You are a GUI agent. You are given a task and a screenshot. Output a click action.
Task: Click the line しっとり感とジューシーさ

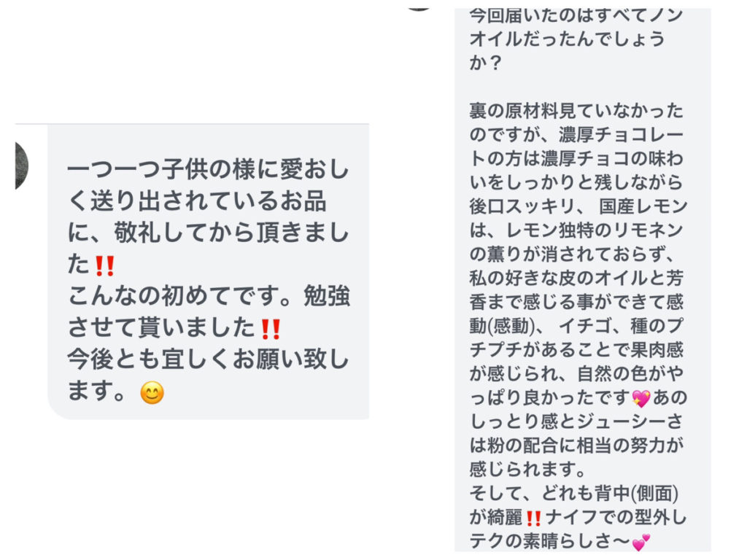pyautogui.click(x=576, y=421)
